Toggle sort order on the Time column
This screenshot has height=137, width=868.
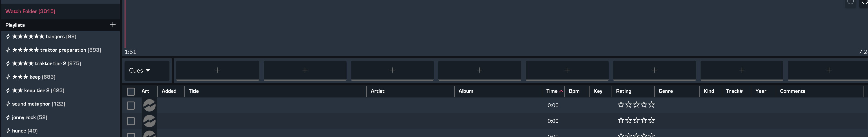click(554, 91)
